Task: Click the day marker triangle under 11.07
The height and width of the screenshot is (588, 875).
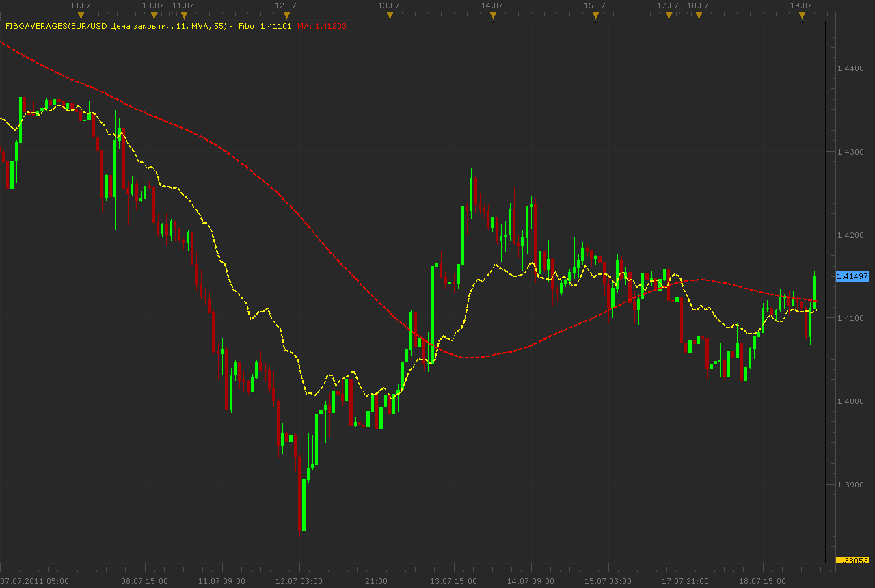Action: click(183, 15)
